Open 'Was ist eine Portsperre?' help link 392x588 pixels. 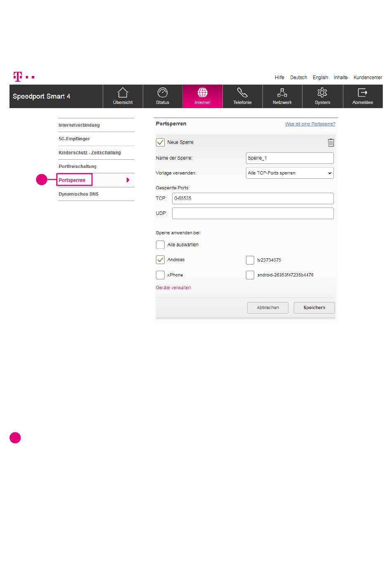(x=310, y=124)
